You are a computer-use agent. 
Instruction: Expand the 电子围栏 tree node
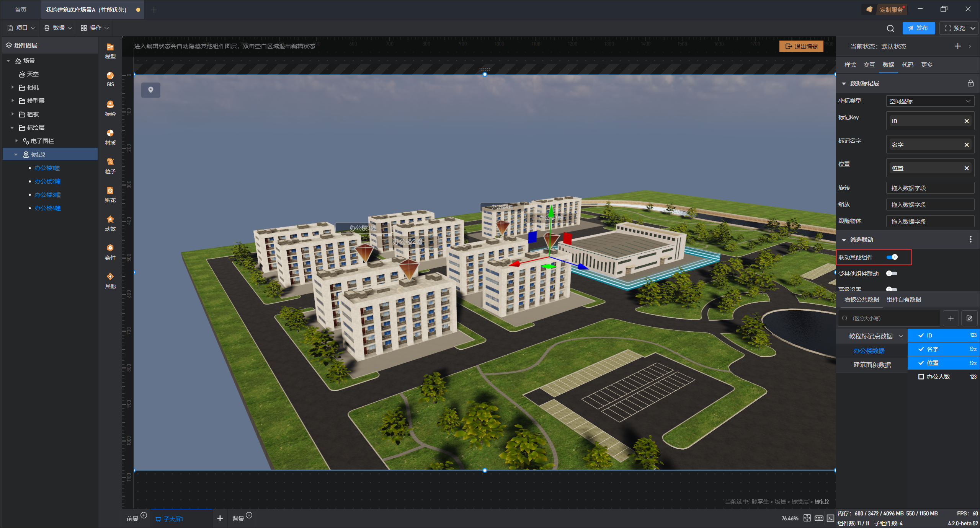[x=16, y=141]
